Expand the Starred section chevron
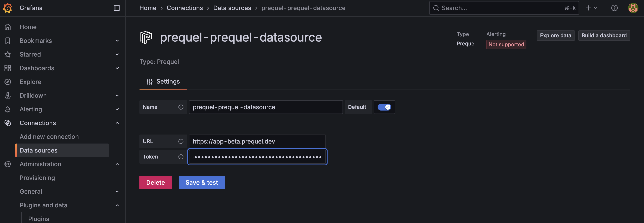Screen dimensions: 644x223 pyautogui.click(x=117, y=54)
